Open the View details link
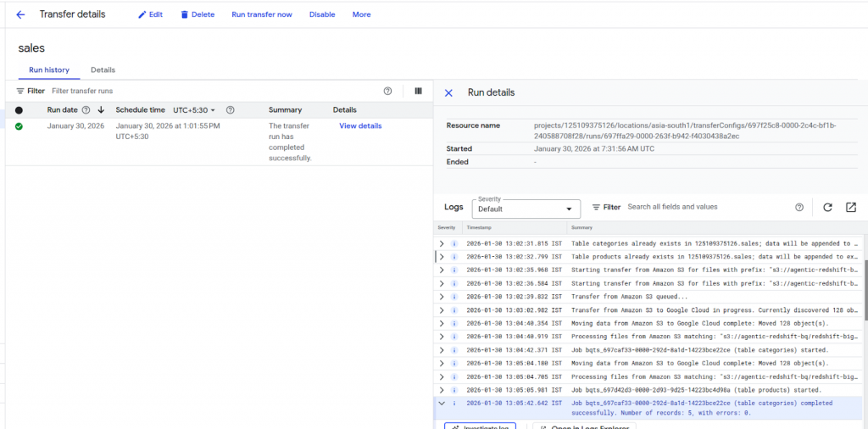This screenshot has width=868, height=429. pos(360,126)
